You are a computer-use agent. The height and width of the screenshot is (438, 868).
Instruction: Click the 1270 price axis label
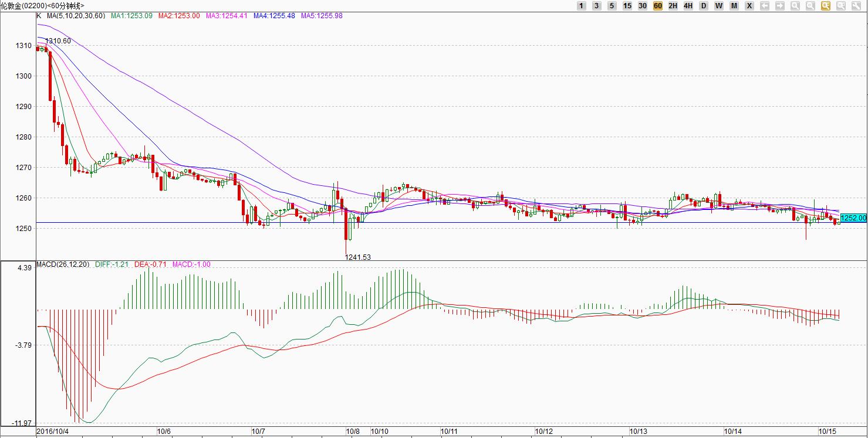click(24, 168)
